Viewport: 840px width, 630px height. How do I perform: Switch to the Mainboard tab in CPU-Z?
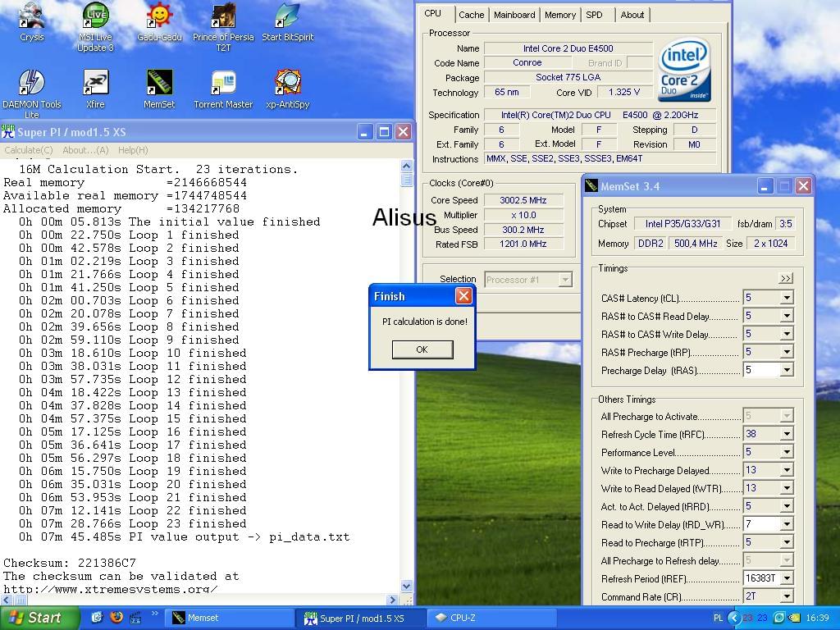coord(514,15)
